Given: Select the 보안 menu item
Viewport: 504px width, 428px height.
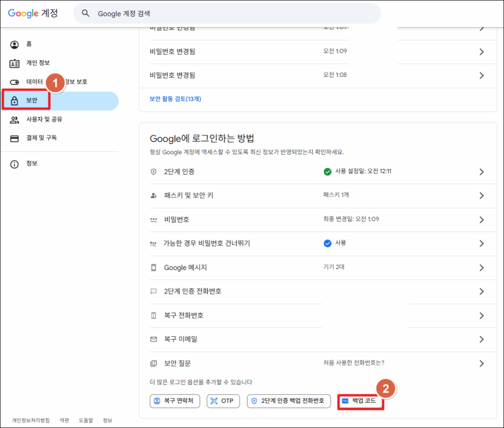Looking at the screenshot, I should click(x=31, y=101).
